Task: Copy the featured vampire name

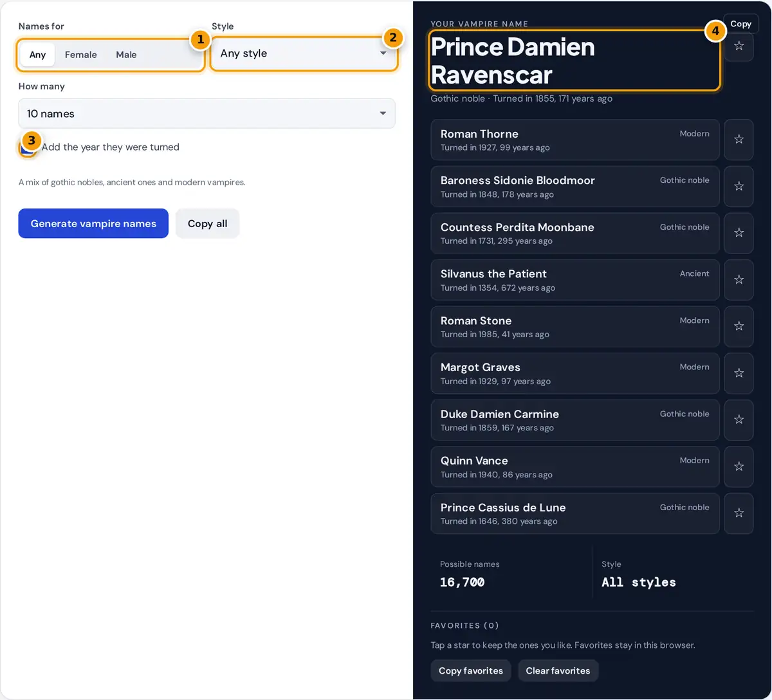Action: pyautogui.click(x=740, y=24)
